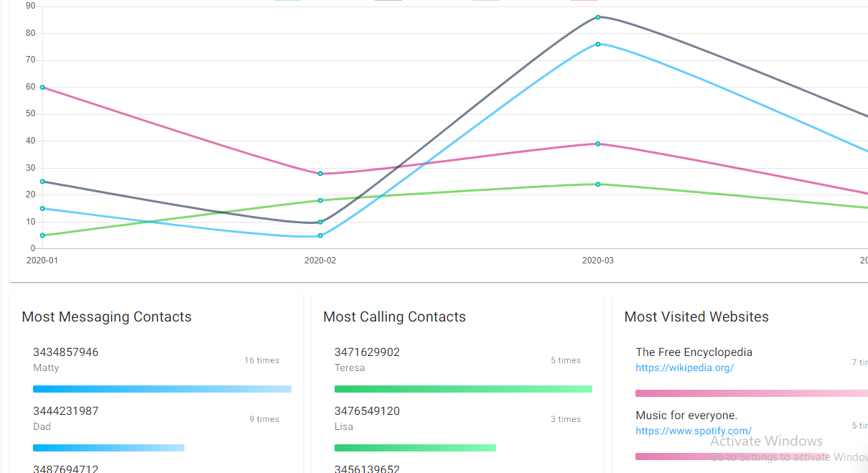868x473 pixels.
Task: Click Teresa's green calling progress bar
Action: 463,389
